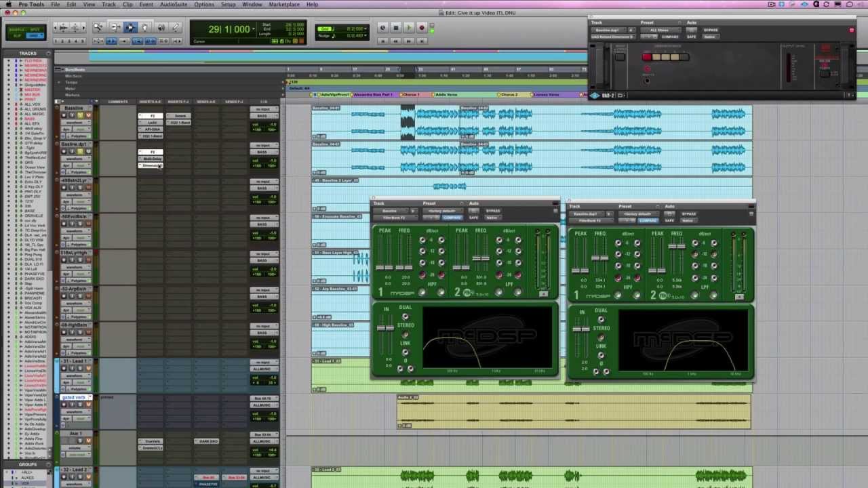Click the Rewind transport button
This screenshot has width=868, height=488.
pyautogui.click(x=396, y=41)
